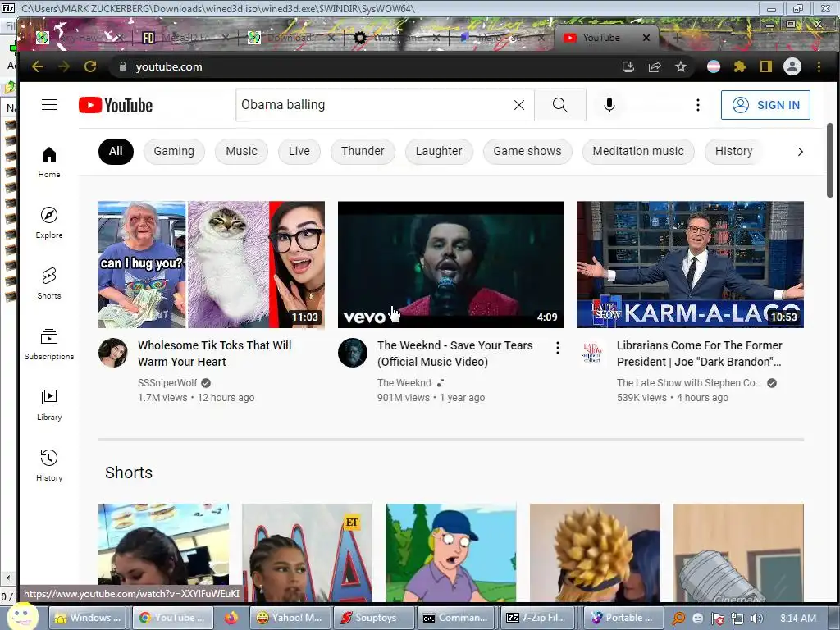Open Library in the sidebar

pos(49,404)
